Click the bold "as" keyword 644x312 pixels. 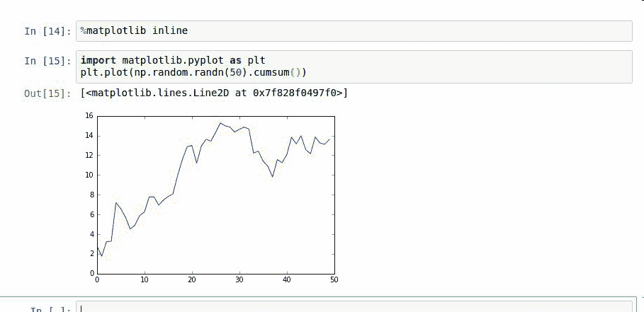(x=235, y=61)
